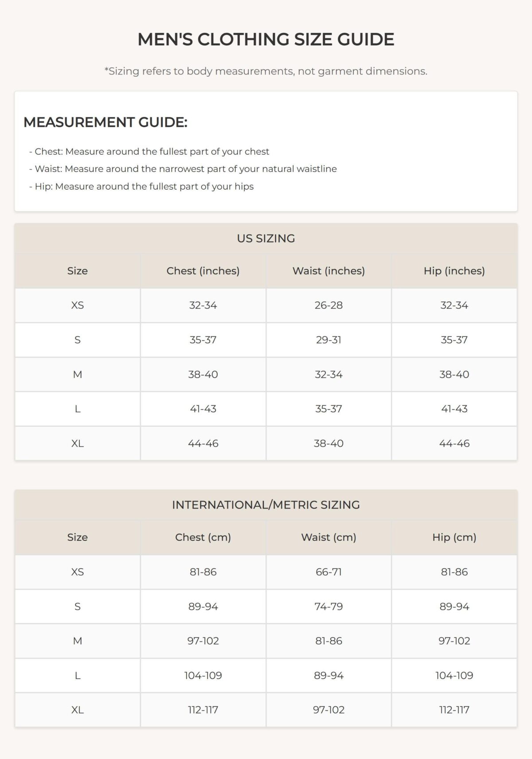Select the XS row in US sizing

(266, 305)
